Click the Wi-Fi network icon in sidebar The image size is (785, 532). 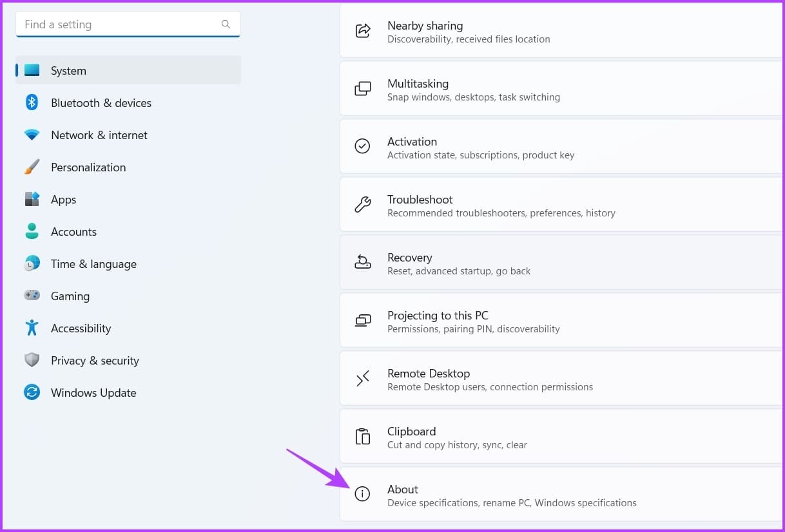coord(32,135)
